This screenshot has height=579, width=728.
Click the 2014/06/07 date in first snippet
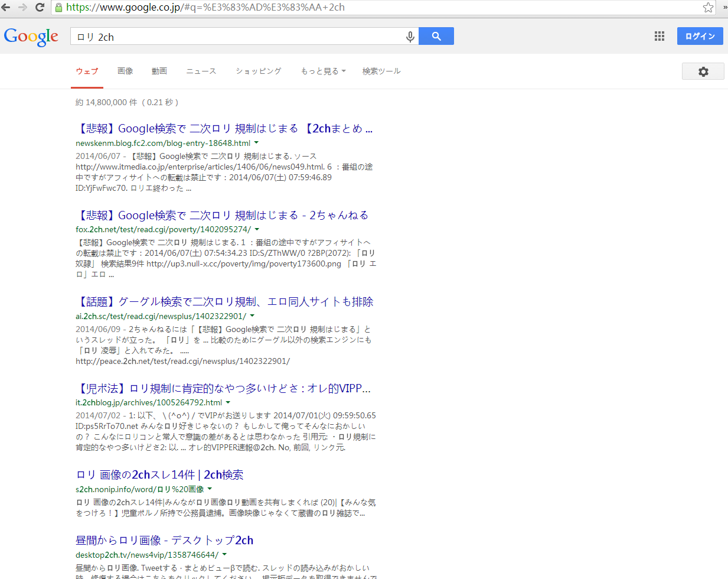pyautogui.click(x=97, y=156)
